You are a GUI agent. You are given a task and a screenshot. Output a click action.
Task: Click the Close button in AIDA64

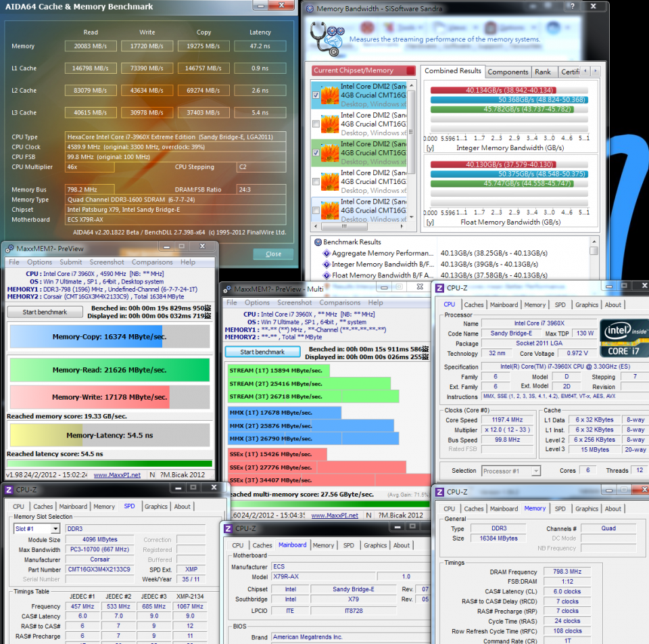[273, 254]
